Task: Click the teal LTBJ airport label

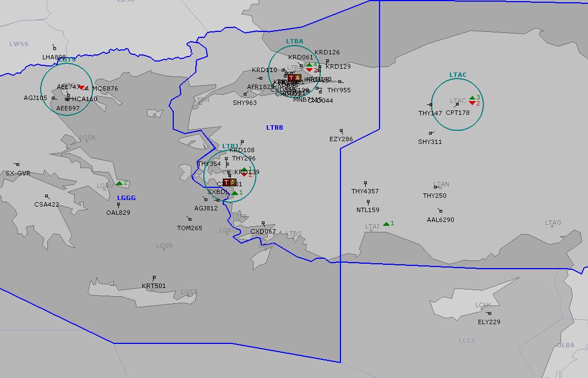Action: coord(230,146)
